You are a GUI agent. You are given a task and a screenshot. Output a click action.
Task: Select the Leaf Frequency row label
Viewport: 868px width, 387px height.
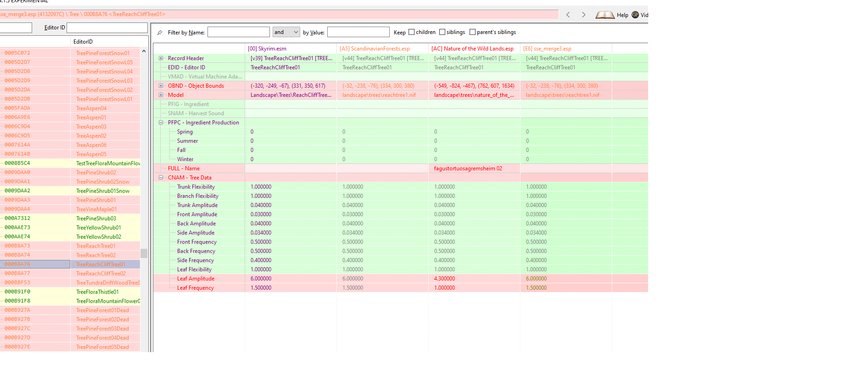pos(196,288)
